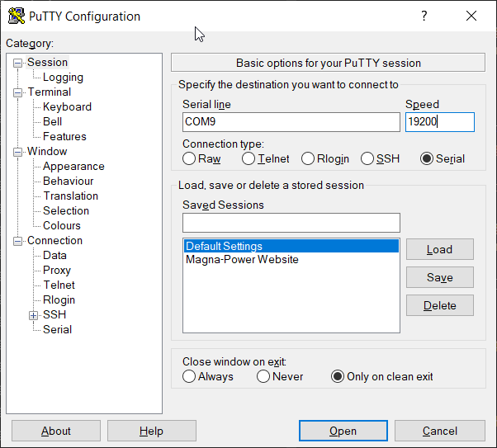The width and height of the screenshot is (497, 448).
Task: Select Magna-Power Website saved session
Action: (291, 260)
